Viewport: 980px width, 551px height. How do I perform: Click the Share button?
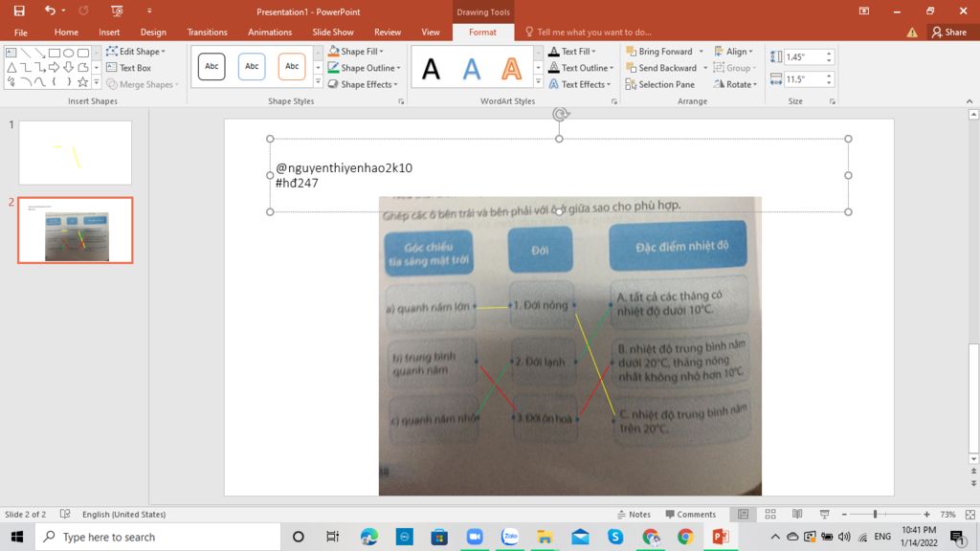948,33
